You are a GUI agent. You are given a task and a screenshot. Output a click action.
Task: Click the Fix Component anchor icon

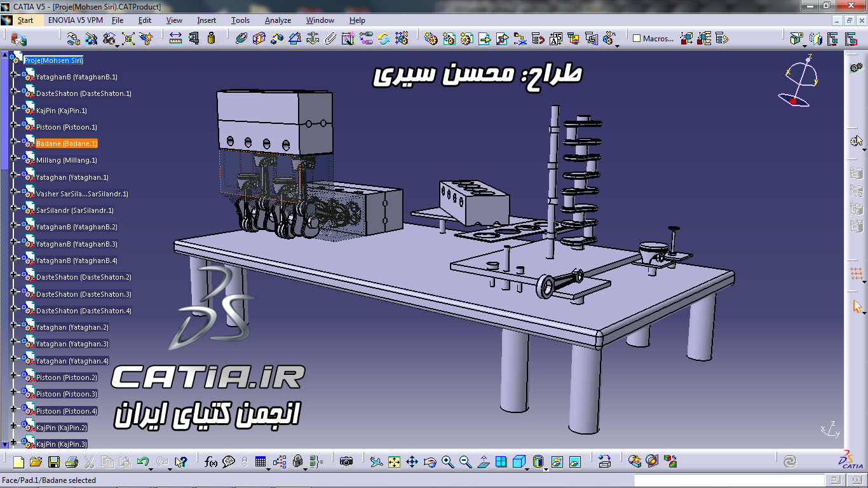(312, 39)
